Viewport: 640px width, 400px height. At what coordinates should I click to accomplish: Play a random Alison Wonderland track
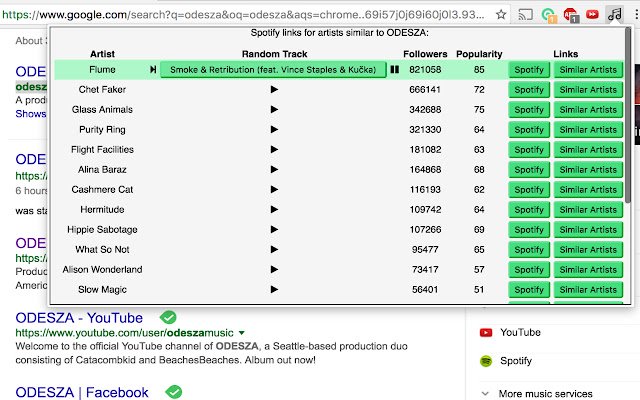pyautogui.click(x=274, y=269)
